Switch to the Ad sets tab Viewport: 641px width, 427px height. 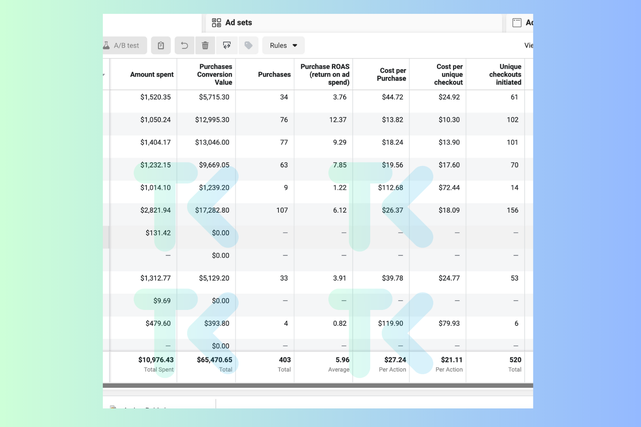(238, 22)
